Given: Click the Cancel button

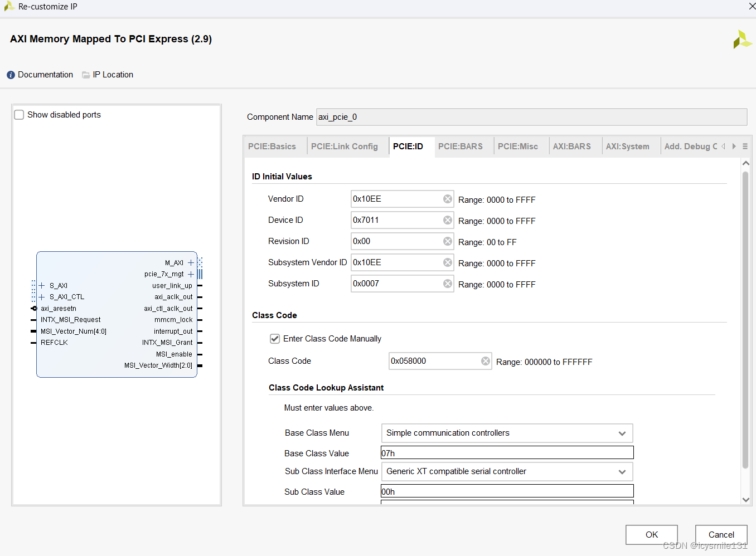Looking at the screenshot, I should point(721,534).
